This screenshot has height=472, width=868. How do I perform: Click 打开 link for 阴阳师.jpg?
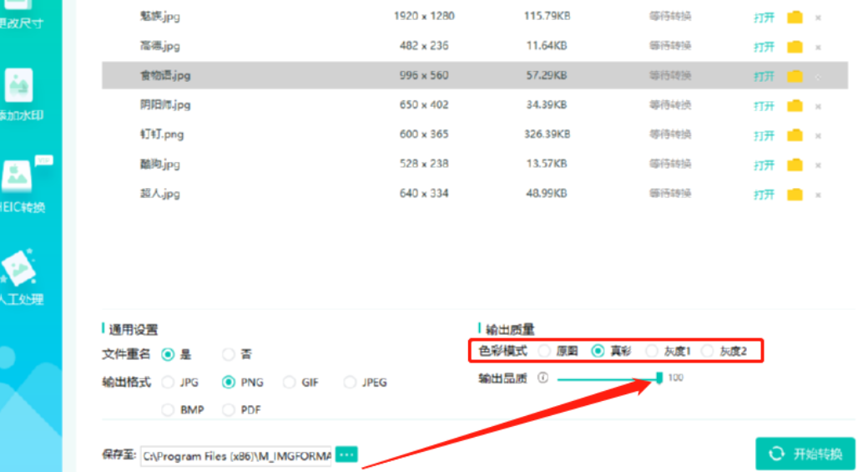(x=764, y=106)
